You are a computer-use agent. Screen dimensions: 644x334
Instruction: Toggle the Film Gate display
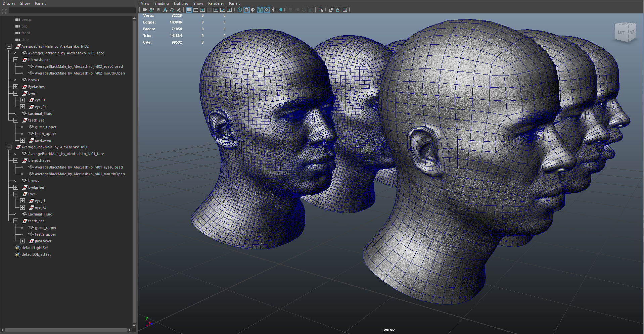click(196, 10)
